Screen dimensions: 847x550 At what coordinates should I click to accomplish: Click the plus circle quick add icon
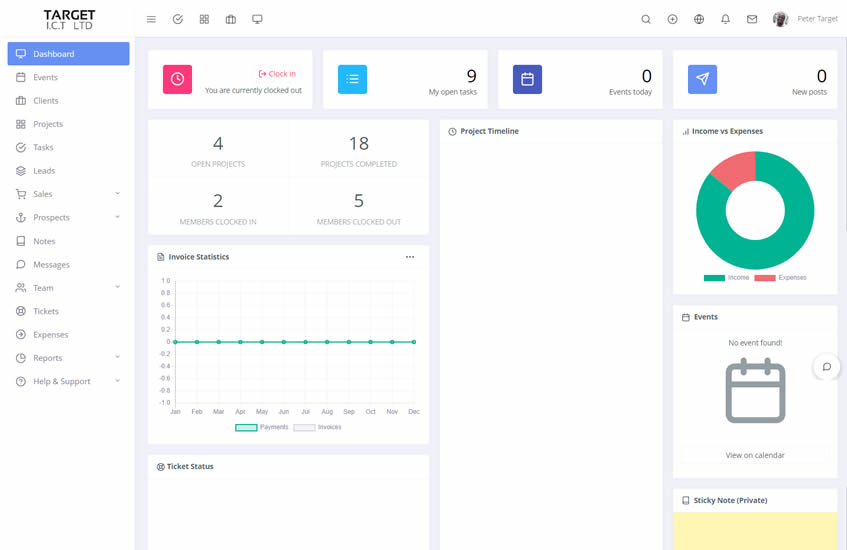[672, 19]
